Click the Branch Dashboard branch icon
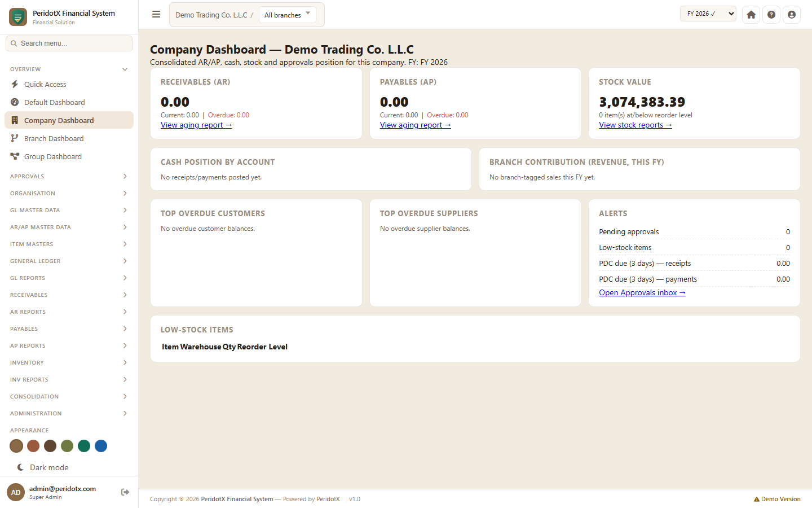This screenshot has height=508, width=812. coord(15,138)
